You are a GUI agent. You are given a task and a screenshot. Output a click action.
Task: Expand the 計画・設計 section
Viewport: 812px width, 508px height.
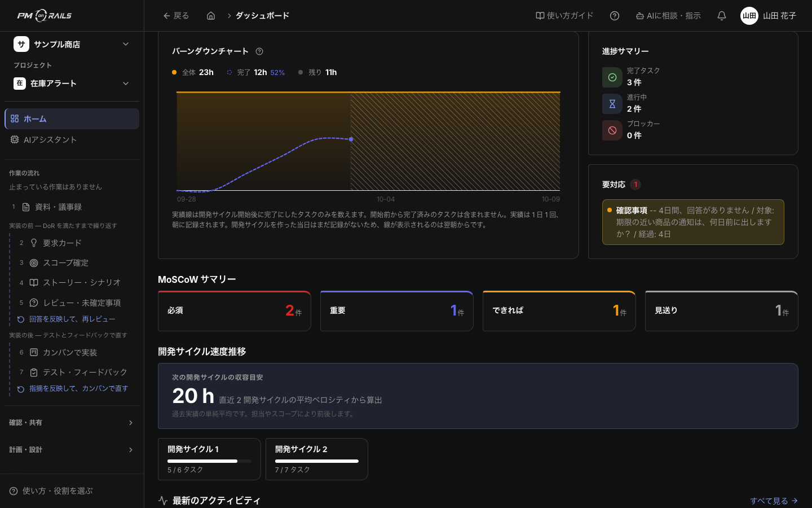coord(72,450)
